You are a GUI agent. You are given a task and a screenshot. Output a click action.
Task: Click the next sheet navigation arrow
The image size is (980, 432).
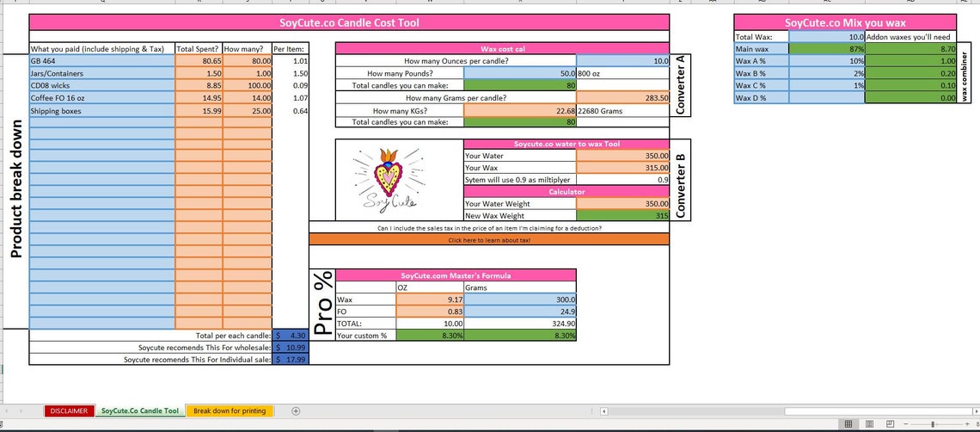[21, 411]
